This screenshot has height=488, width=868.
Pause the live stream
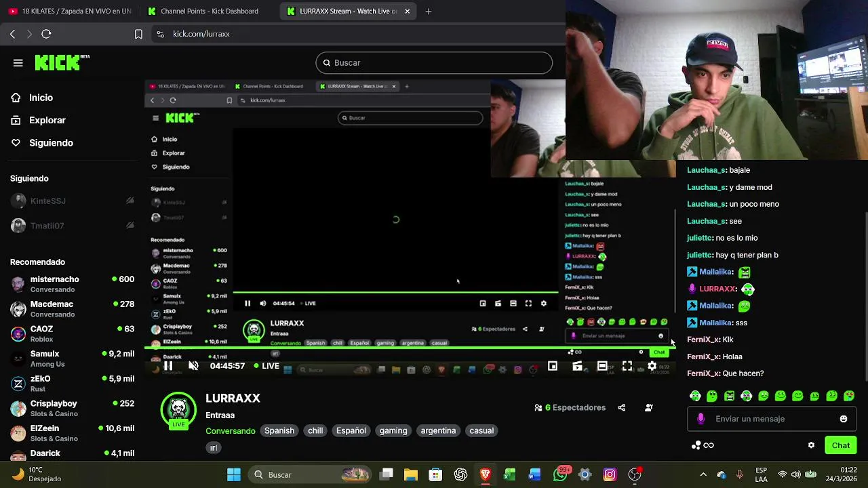[168, 366]
